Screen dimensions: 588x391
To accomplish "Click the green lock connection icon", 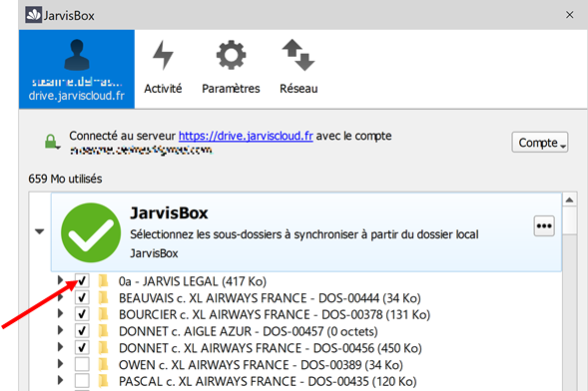I will point(51,142).
